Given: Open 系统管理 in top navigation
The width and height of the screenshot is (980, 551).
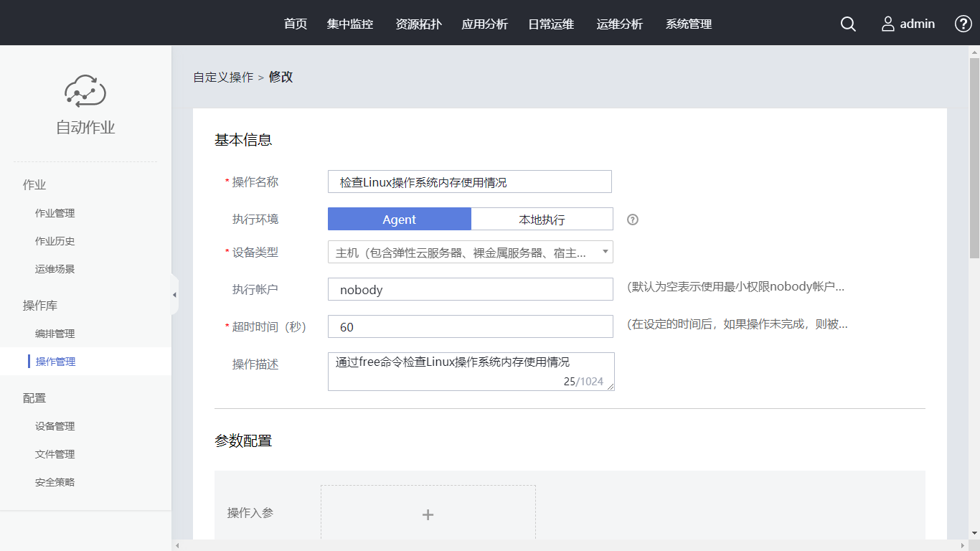Looking at the screenshot, I should coord(689,24).
